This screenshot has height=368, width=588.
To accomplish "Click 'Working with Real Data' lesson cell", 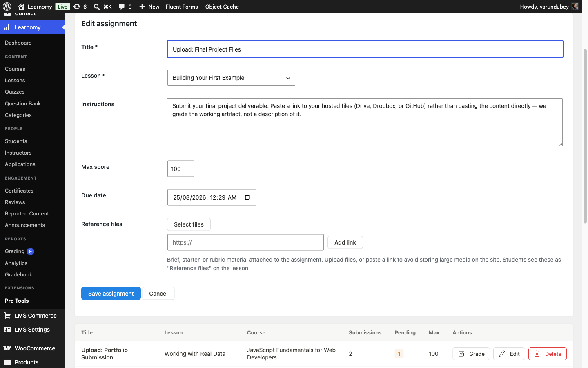I will (195, 354).
